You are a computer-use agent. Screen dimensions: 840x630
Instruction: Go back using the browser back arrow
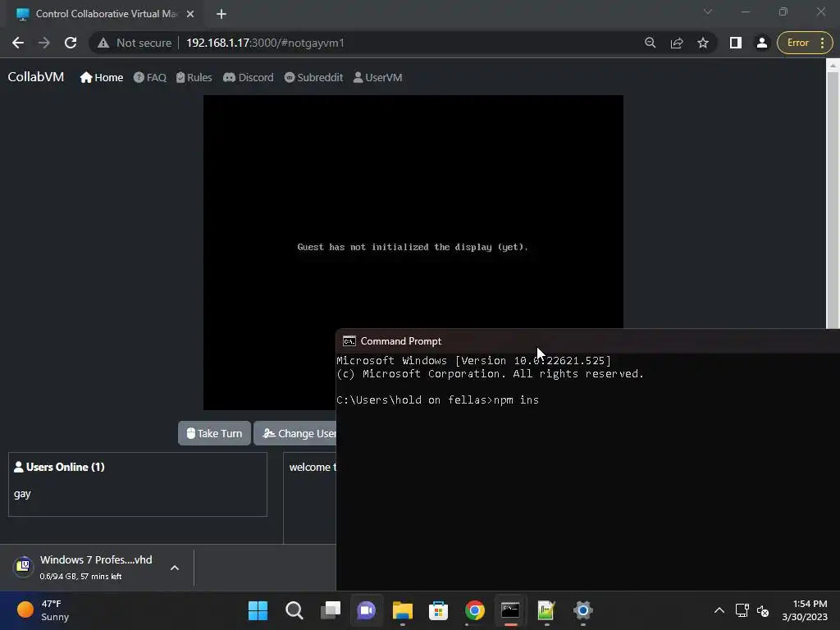tap(18, 43)
